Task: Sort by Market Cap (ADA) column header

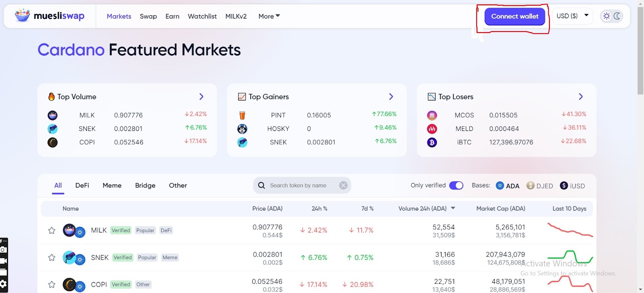Action: click(x=501, y=208)
